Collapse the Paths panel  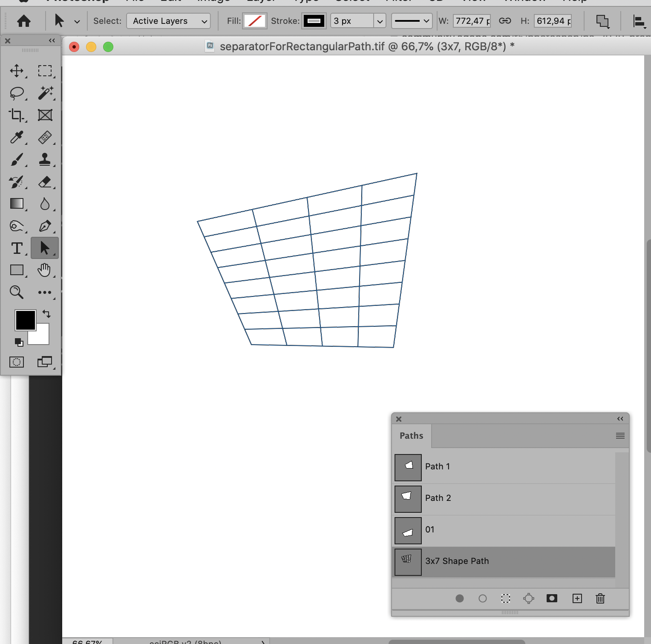620,419
